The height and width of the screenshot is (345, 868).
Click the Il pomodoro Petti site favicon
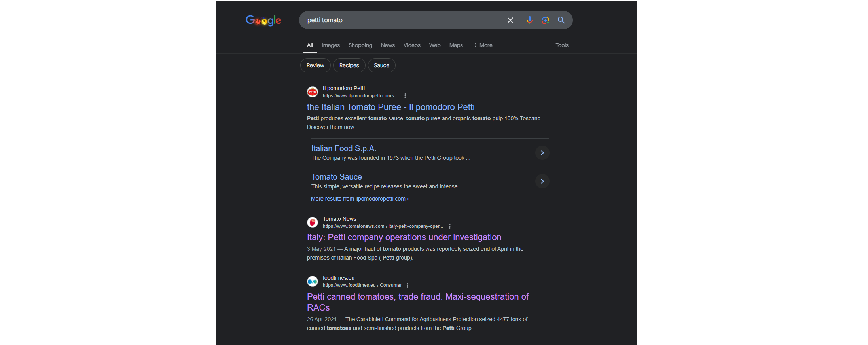pyautogui.click(x=313, y=92)
